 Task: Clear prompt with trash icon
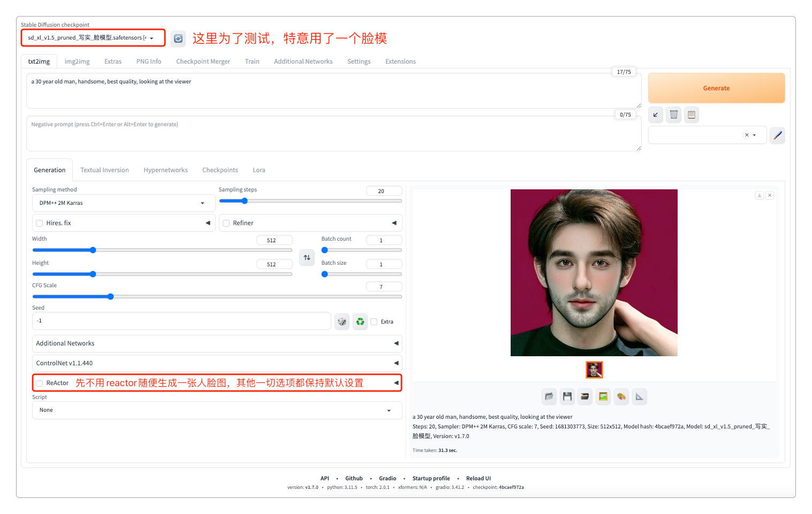point(674,114)
